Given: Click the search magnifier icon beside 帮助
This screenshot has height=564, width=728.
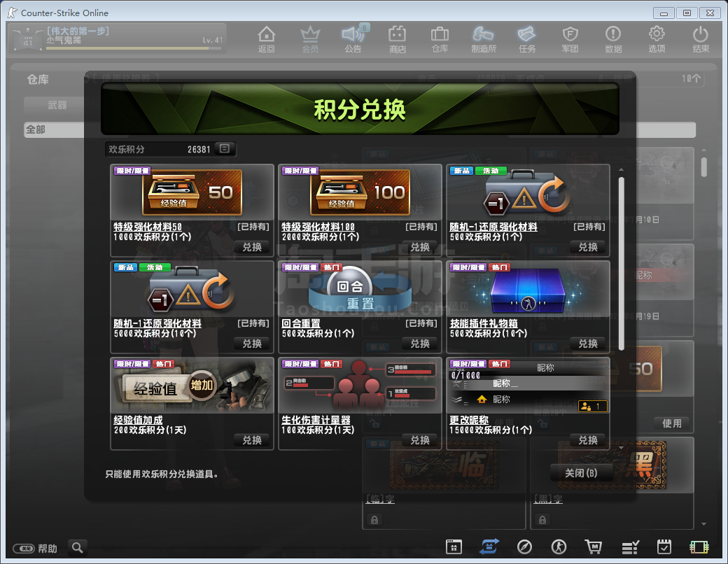Looking at the screenshot, I should (x=78, y=547).
